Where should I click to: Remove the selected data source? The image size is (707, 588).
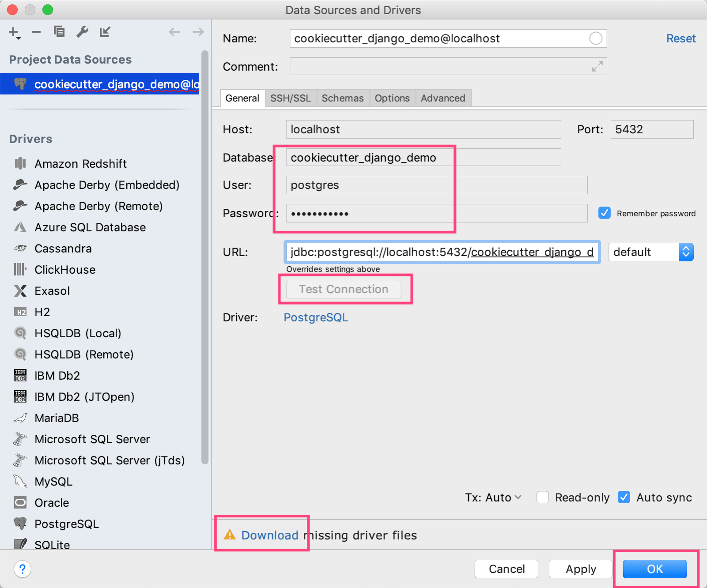(x=36, y=32)
